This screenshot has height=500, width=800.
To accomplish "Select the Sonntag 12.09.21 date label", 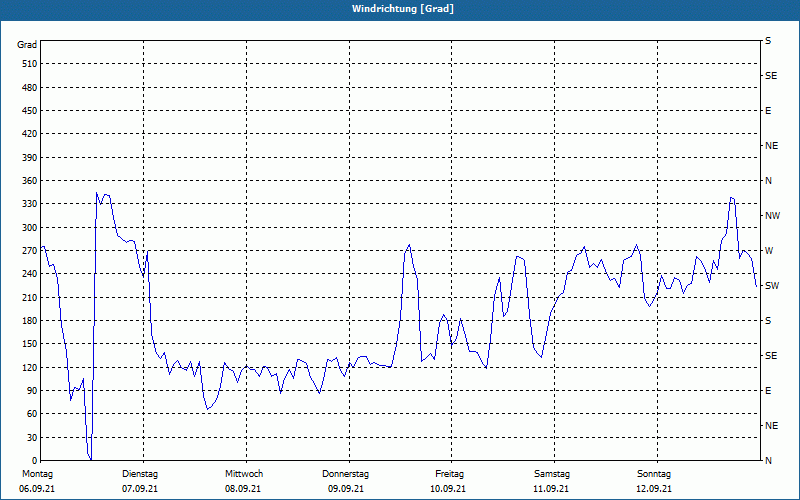I will click(654, 481).
